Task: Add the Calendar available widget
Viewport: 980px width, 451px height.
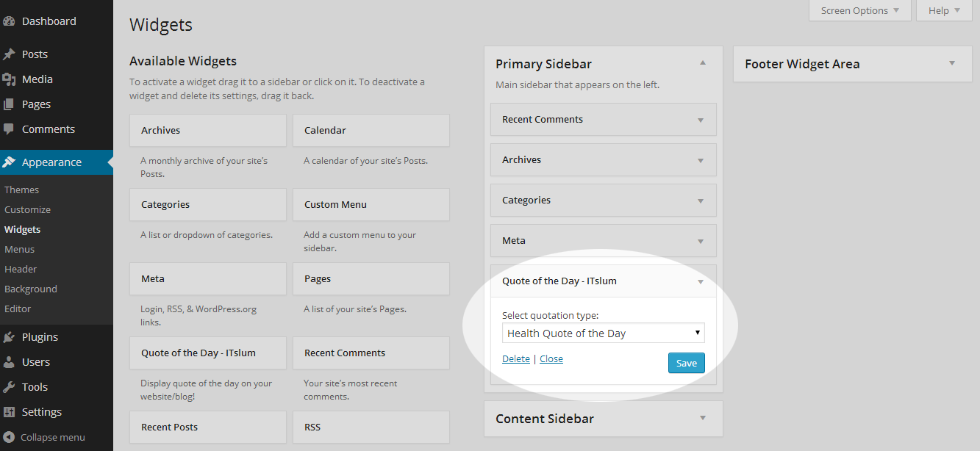Action: click(x=371, y=130)
